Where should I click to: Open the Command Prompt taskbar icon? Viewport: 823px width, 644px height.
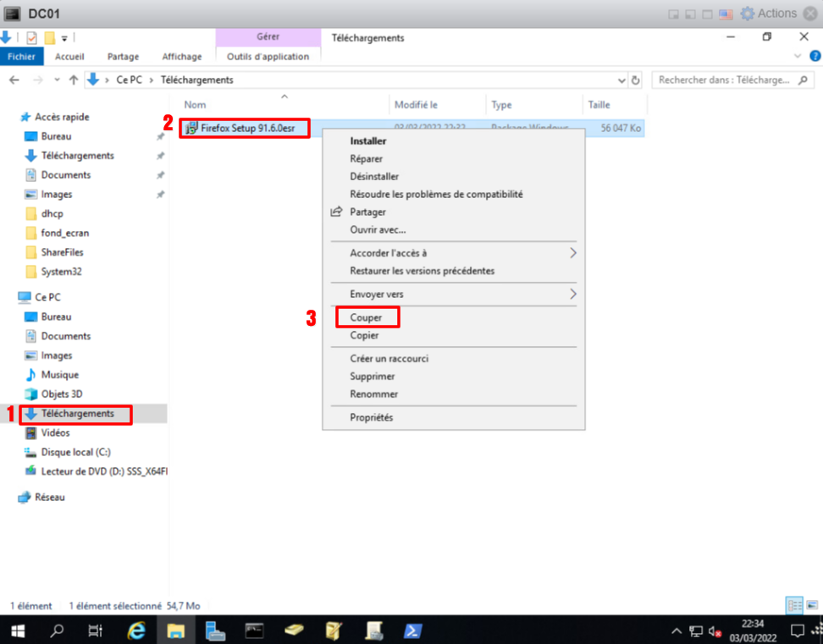click(253, 630)
